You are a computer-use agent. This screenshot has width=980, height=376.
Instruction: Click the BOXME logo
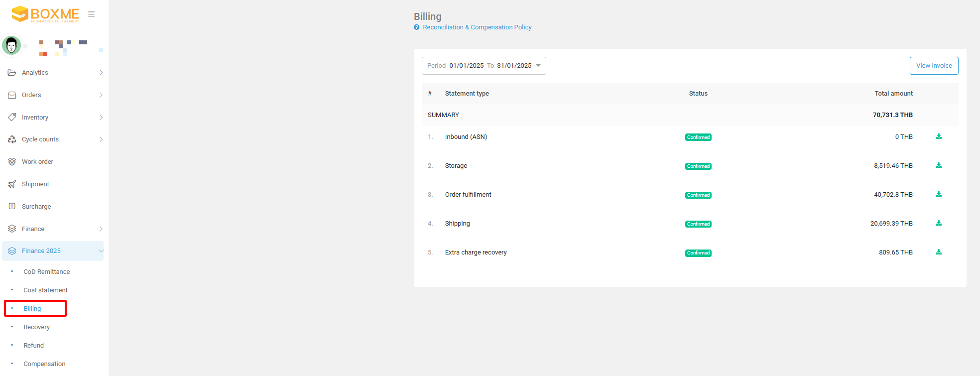pyautogui.click(x=45, y=14)
